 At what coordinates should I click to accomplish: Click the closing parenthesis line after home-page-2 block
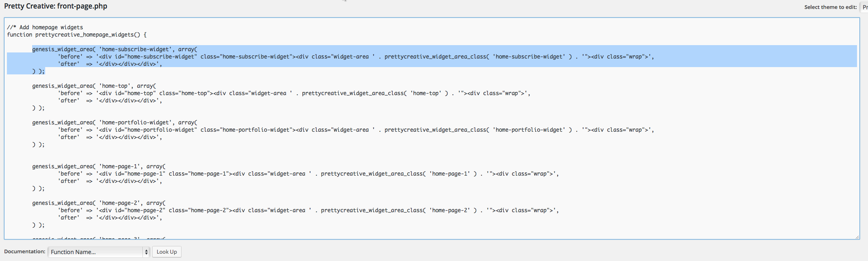click(39, 225)
